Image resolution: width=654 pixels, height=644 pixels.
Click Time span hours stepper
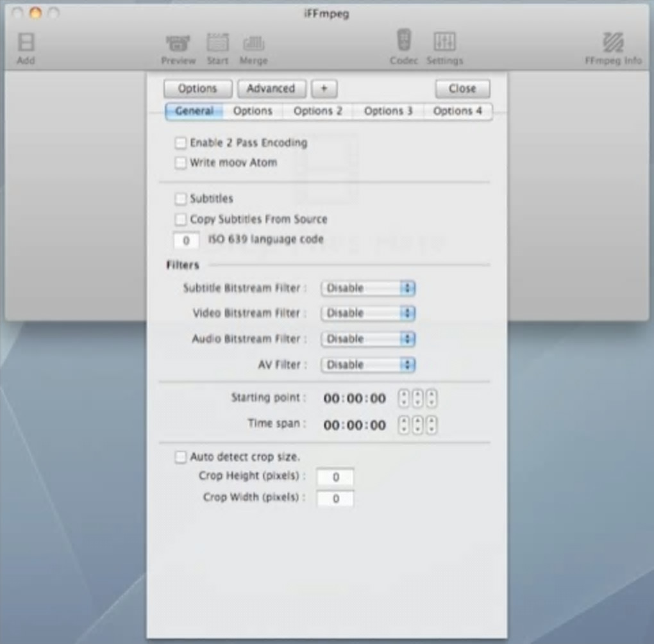click(403, 425)
